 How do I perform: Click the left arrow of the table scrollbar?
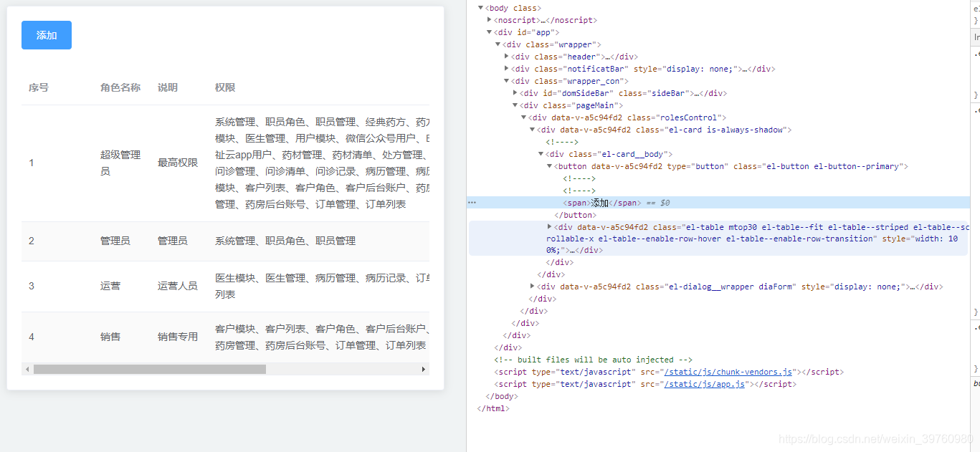tap(27, 368)
